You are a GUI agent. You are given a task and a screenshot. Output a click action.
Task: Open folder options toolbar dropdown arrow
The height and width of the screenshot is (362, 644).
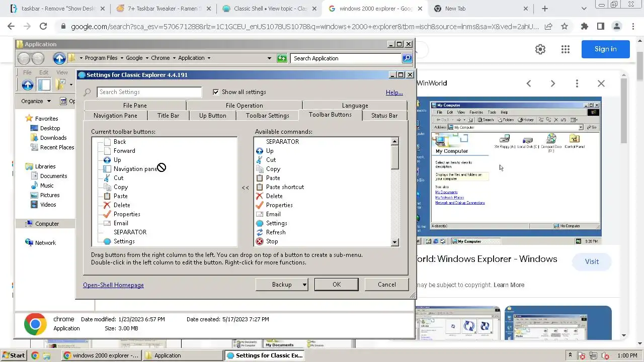(x=71, y=85)
